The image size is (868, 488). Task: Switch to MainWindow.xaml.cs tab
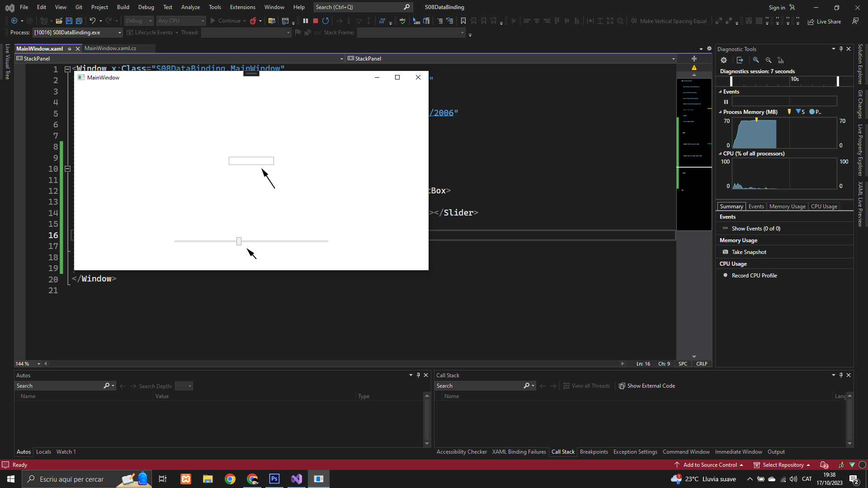(110, 48)
